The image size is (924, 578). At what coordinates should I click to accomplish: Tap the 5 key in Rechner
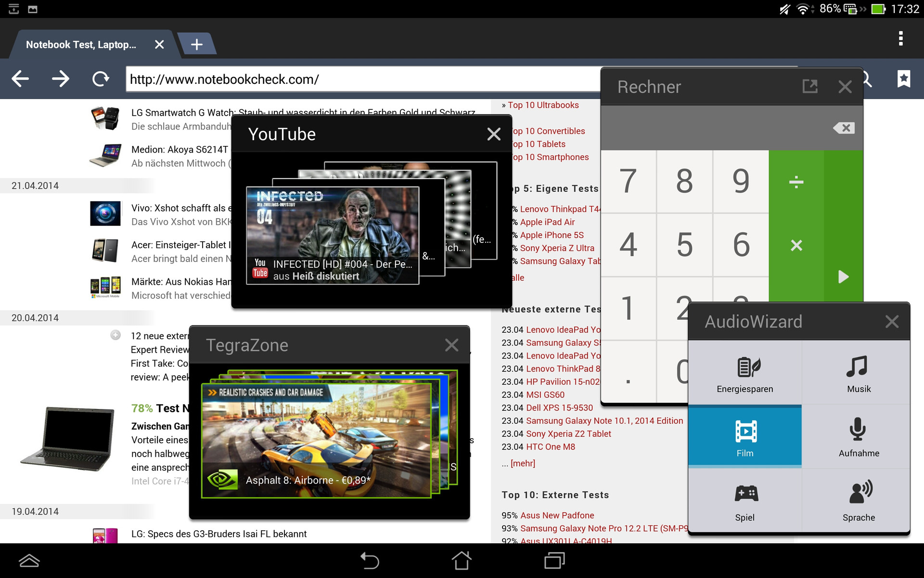(x=684, y=245)
